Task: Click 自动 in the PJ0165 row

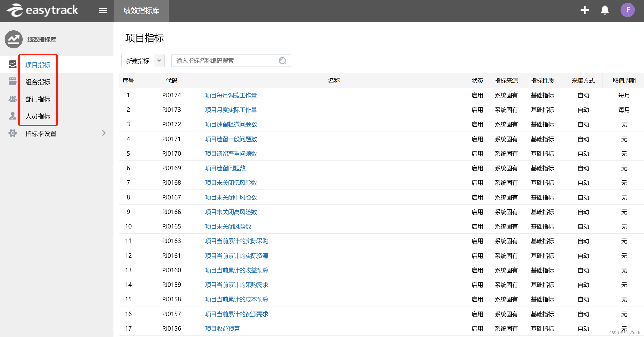Action: click(x=583, y=226)
